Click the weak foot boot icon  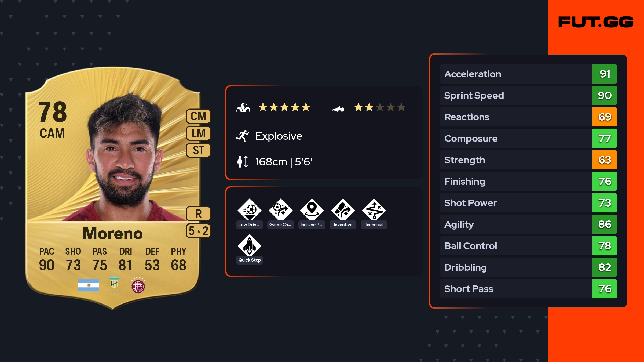click(338, 109)
